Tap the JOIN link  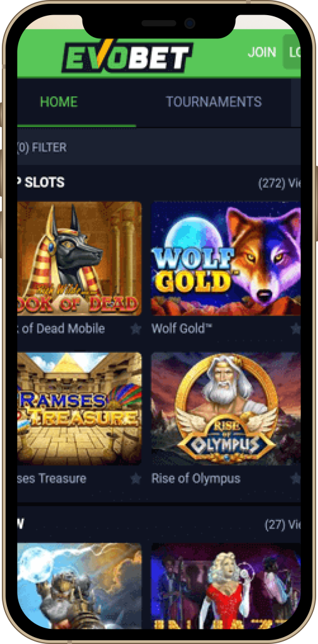coord(261,52)
